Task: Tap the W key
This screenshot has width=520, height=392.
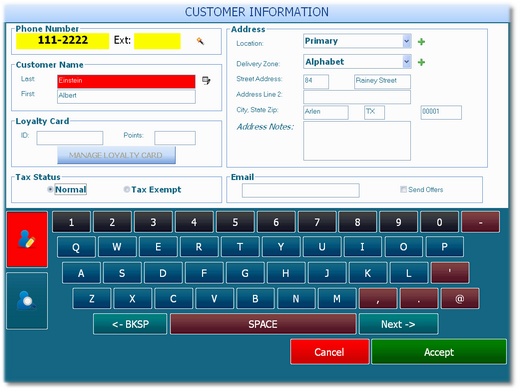Action: tap(117, 247)
